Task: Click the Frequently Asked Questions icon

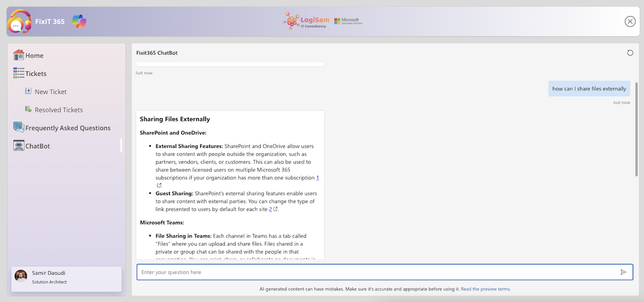Action: pyautogui.click(x=19, y=127)
